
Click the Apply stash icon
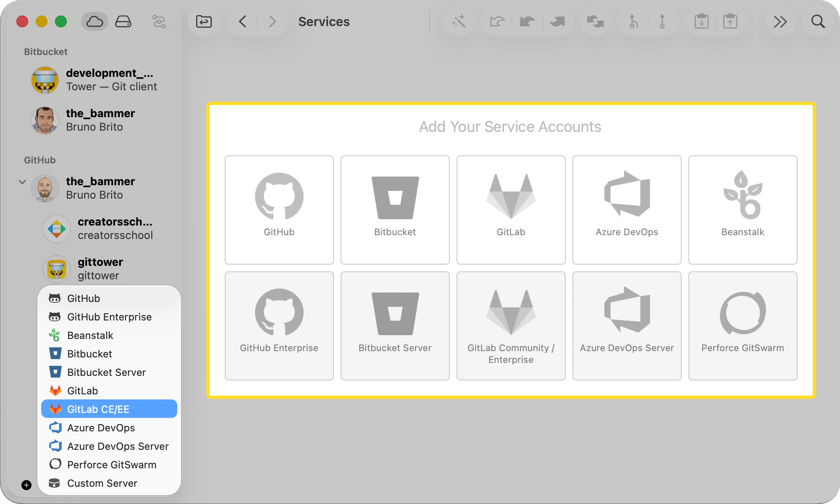coord(730,21)
